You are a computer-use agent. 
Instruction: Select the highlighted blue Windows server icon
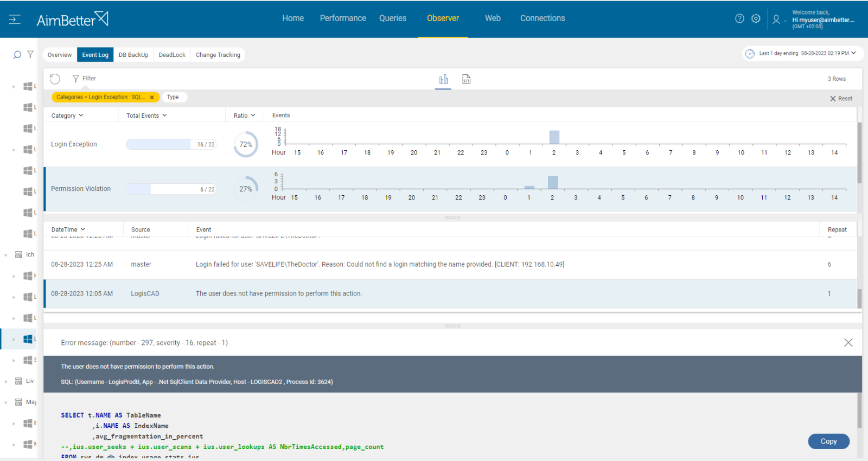click(28, 339)
